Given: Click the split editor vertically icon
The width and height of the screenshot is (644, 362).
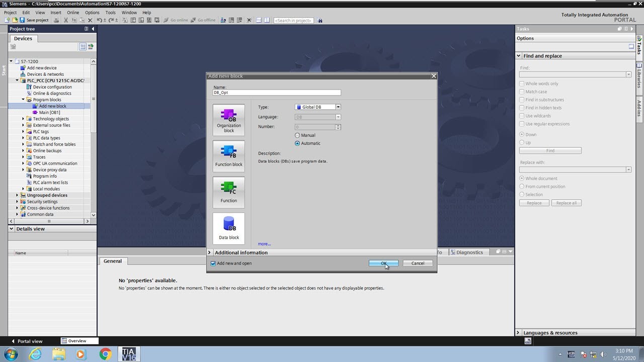Looking at the screenshot, I should [x=267, y=20].
